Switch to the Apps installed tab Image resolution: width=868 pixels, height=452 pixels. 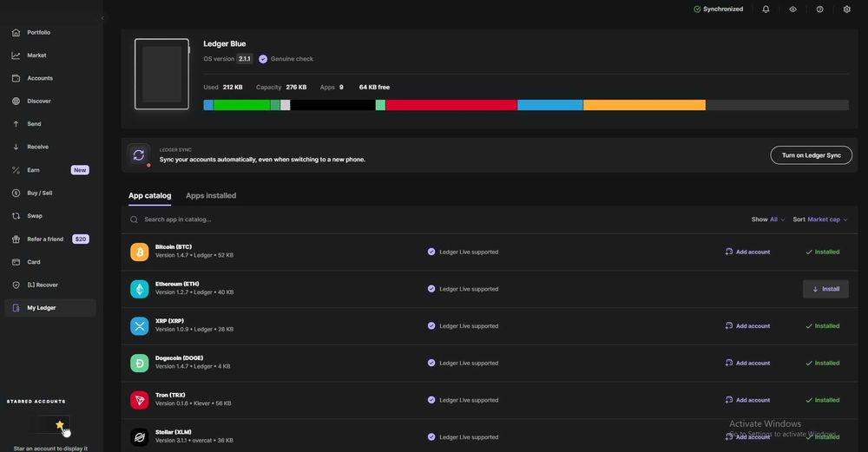[x=211, y=196]
